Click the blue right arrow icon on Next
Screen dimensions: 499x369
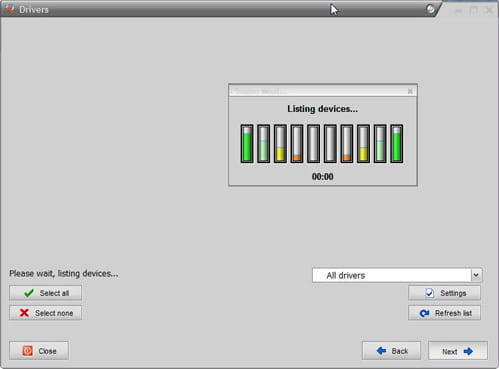[x=468, y=351]
